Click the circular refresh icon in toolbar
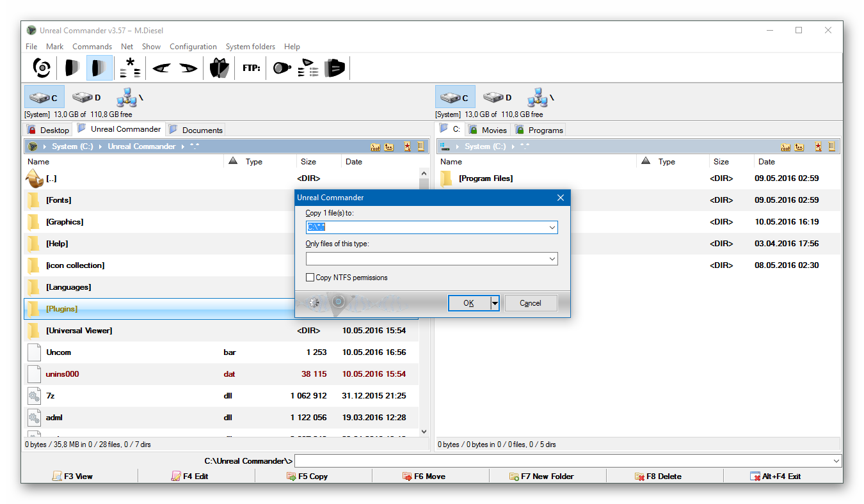Screen dimensions: 864x504 [x=42, y=67]
